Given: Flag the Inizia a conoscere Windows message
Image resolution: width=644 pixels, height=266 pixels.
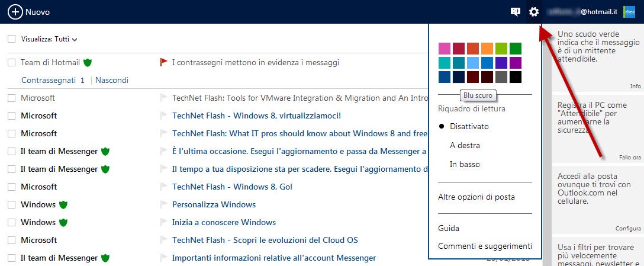Looking at the screenshot, I should [164, 223].
